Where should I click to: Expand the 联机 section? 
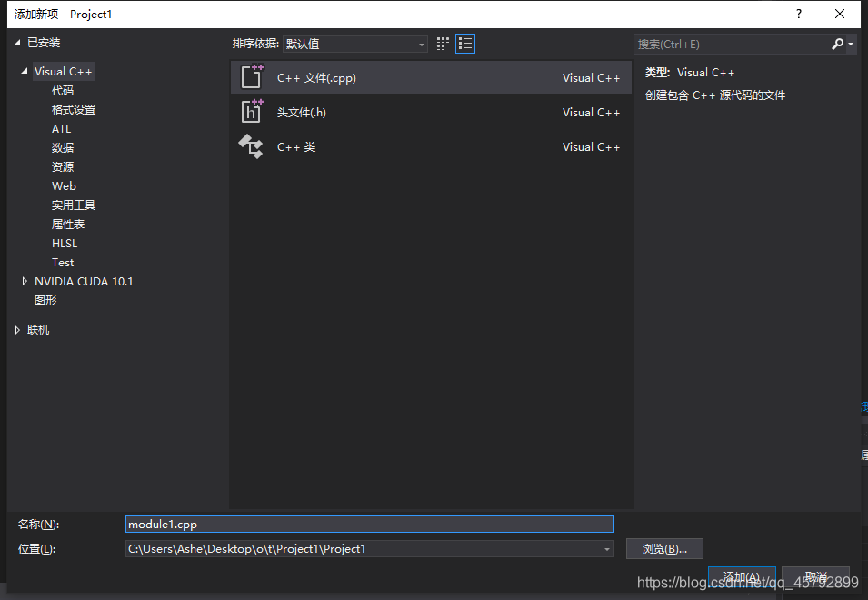point(17,330)
